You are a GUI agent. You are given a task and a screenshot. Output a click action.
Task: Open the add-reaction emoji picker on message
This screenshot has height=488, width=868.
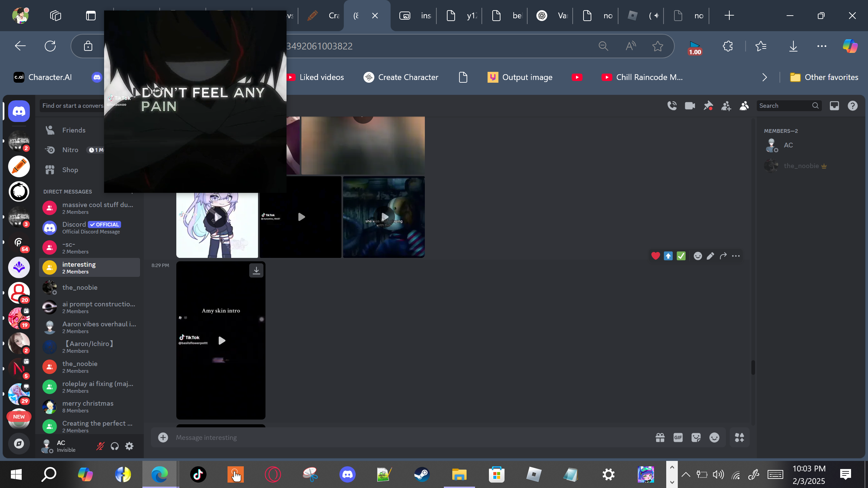coord(697,256)
